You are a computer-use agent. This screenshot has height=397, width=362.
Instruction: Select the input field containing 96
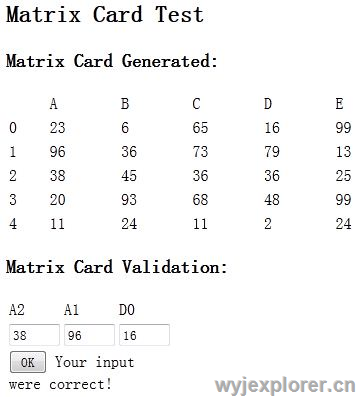pos(89,335)
